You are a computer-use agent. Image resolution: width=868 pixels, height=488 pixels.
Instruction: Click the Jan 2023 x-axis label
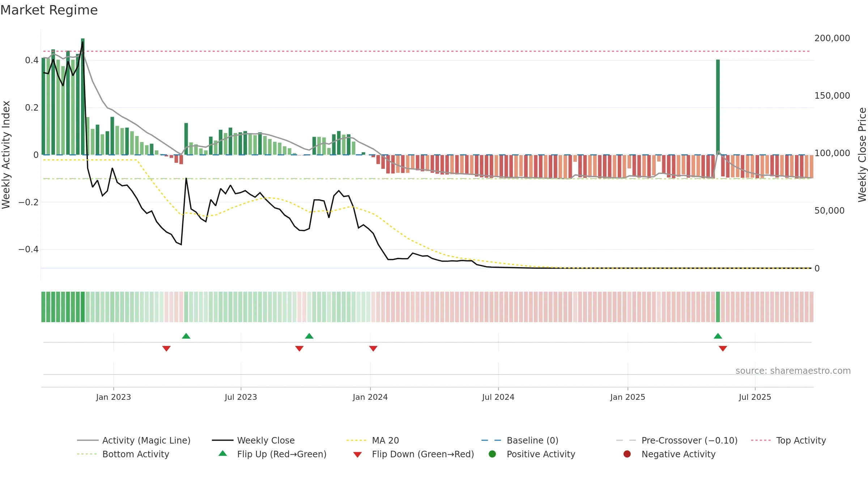click(x=114, y=397)
